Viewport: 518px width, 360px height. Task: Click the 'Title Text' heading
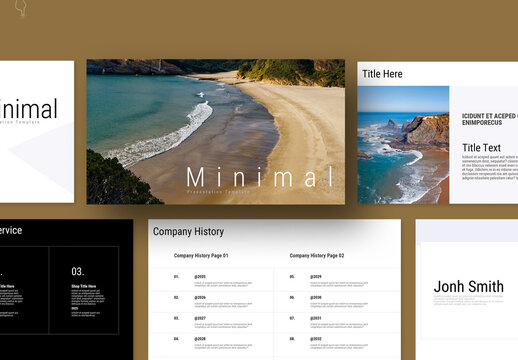[x=481, y=148]
